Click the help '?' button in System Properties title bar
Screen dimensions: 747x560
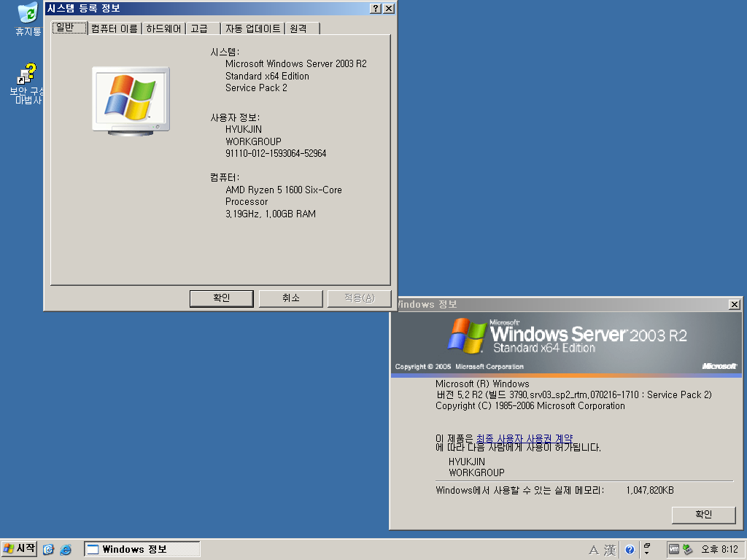(376, 9)
